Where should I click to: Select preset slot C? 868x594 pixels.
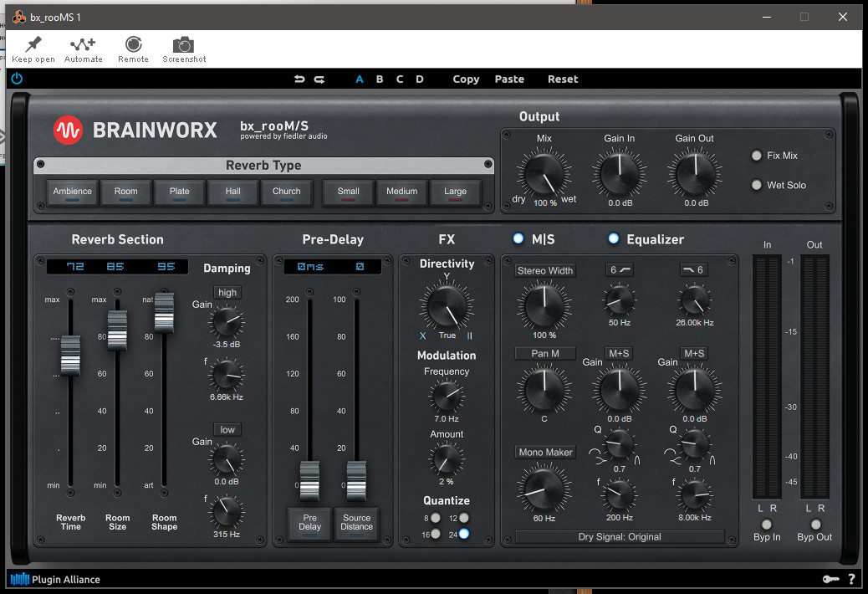click(x=400, y=79)
